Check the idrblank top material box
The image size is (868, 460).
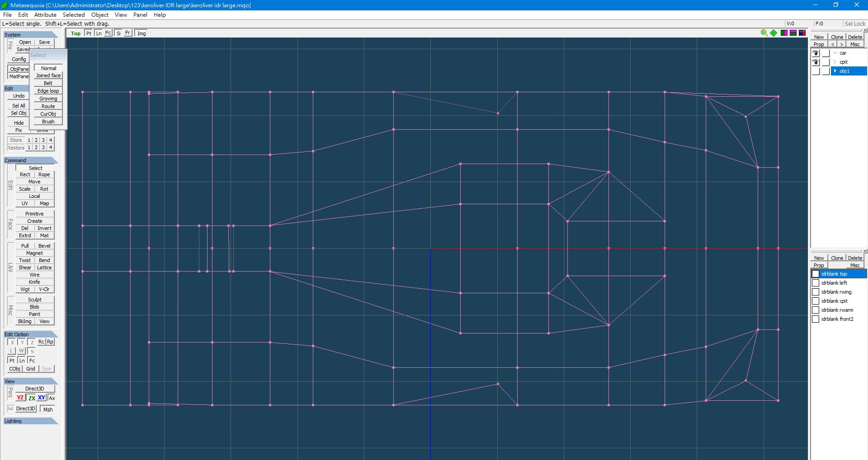coord(816,274)
